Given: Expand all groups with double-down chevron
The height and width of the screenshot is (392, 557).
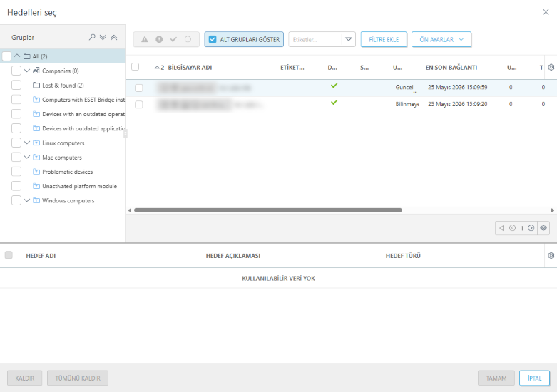Looking at the screenshot, I should 103,37.
